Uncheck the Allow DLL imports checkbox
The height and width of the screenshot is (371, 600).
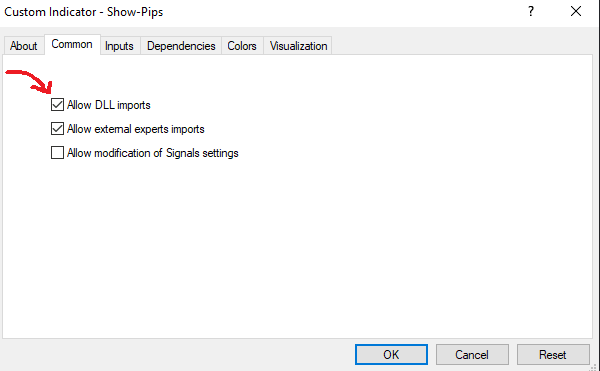point(57,104)
